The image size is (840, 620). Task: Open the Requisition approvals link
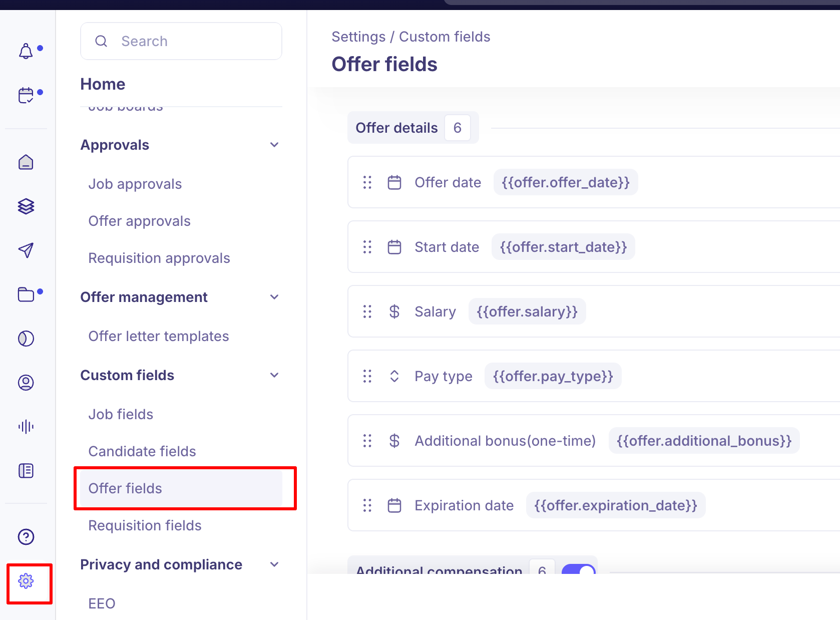click(159, 258)
